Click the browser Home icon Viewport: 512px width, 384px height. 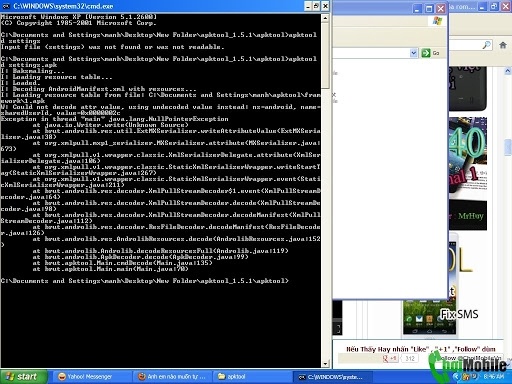point(503,45)
